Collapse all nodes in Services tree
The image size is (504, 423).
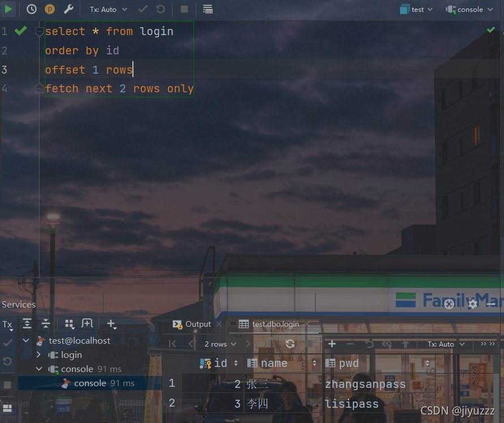click(x=45, y=323)
